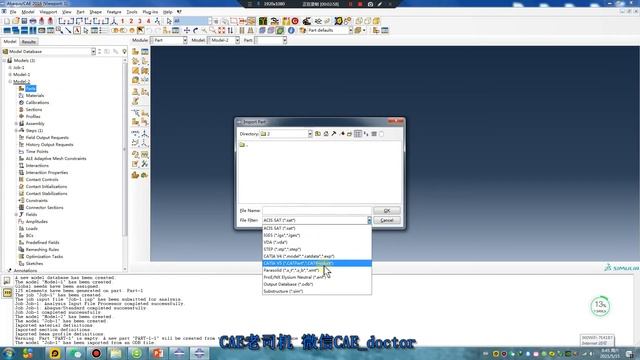The width and height of the screenshot is (640, 360).
Task: Click OK in Import Part dialog
Action: 387,211
